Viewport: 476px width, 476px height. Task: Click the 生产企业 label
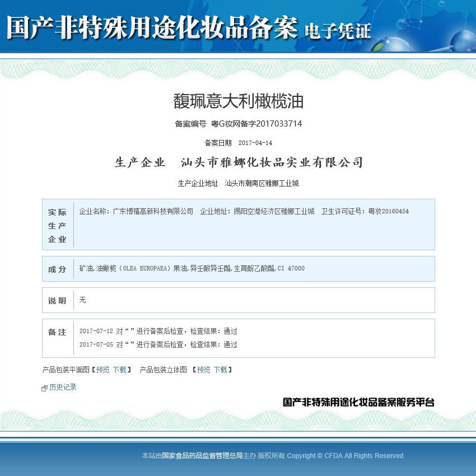pos(140,162)
